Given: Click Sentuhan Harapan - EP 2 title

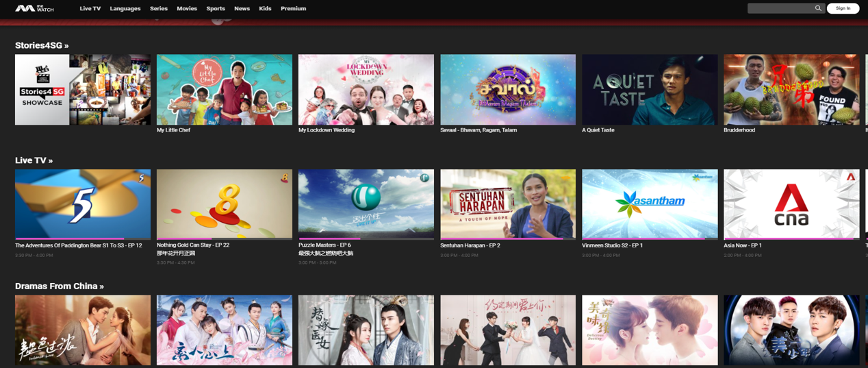Looking at the screenshot, I should coord(470,245).
